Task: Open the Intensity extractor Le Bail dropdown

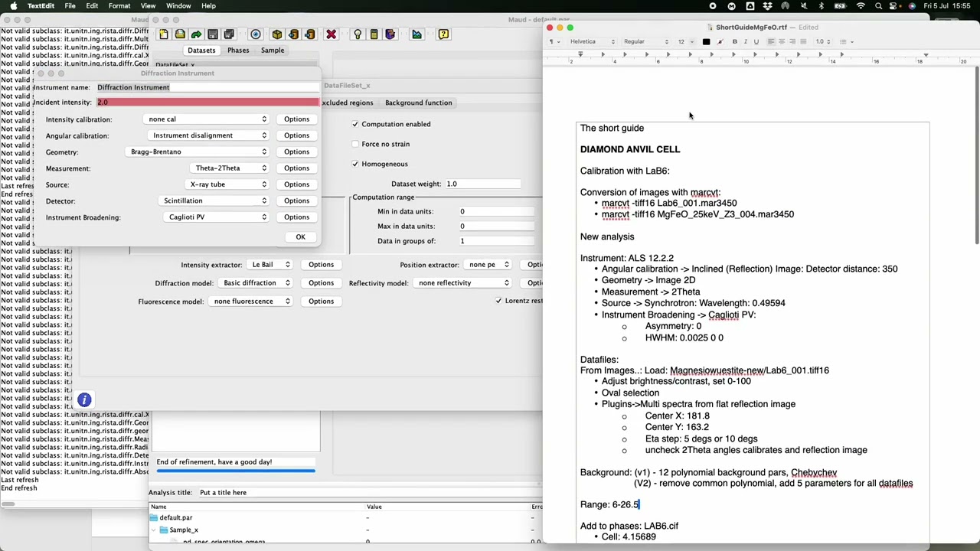Action: point(271,265)
